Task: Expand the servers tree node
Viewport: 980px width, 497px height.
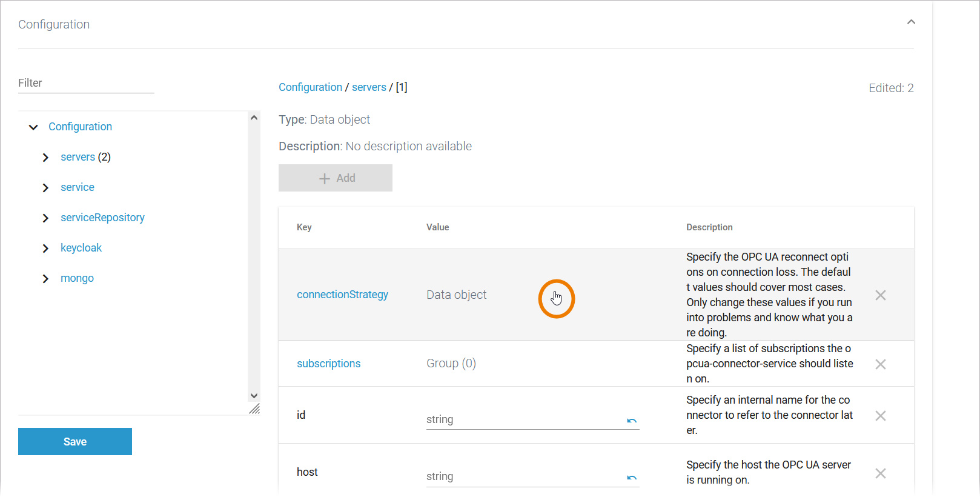Action: pos(45,158)
